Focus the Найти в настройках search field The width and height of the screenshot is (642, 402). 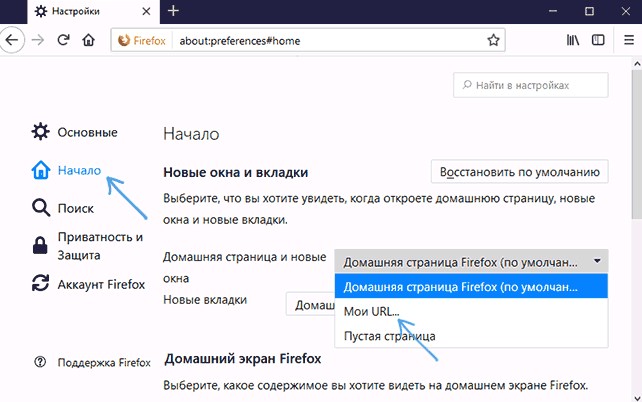click(531, 85)
